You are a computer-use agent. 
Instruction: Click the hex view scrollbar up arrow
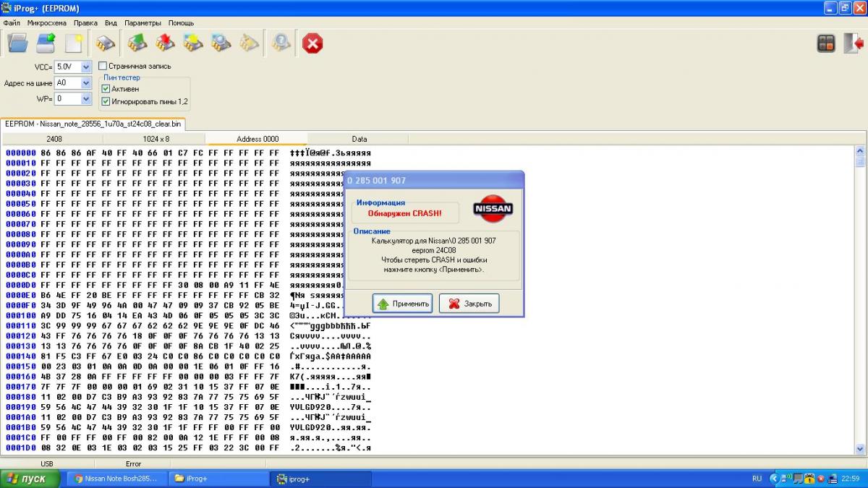coord(860,152)
